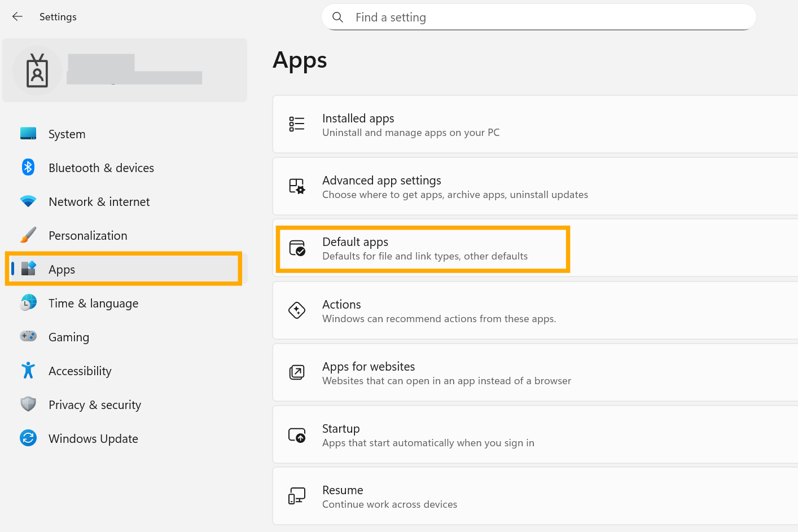Open Installed apps title
This screenshot has height=532, width=798.
358,118
